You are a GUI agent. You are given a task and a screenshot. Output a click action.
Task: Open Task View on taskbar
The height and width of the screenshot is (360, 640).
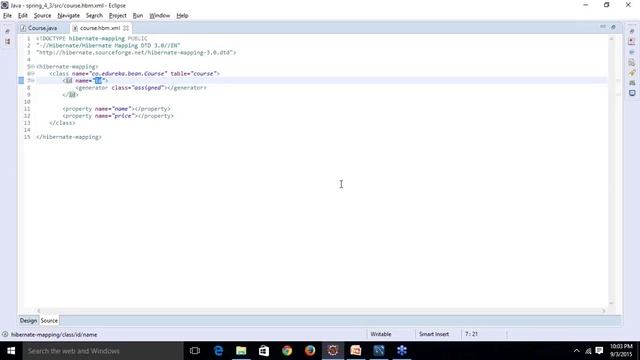[195, 351]
